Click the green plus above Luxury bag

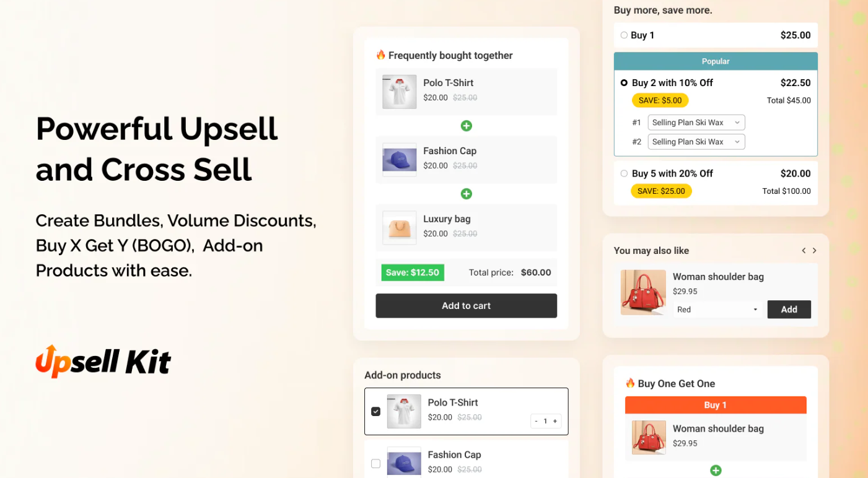pos(466,194)
